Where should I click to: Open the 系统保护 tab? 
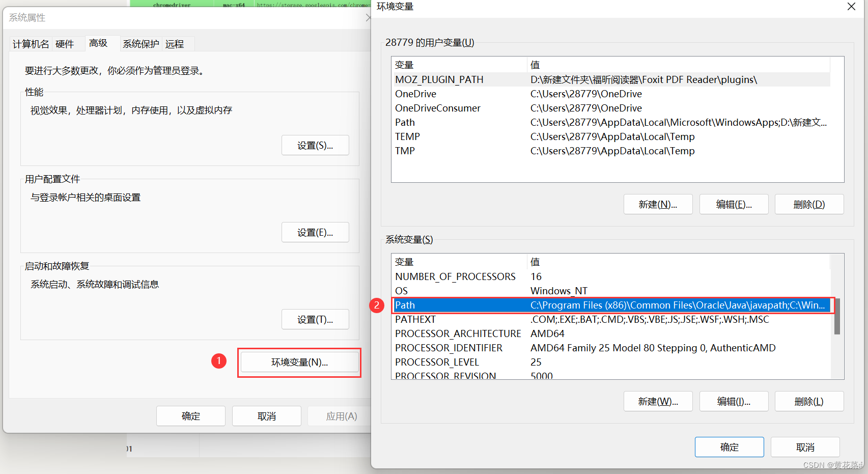coord(141,44)
